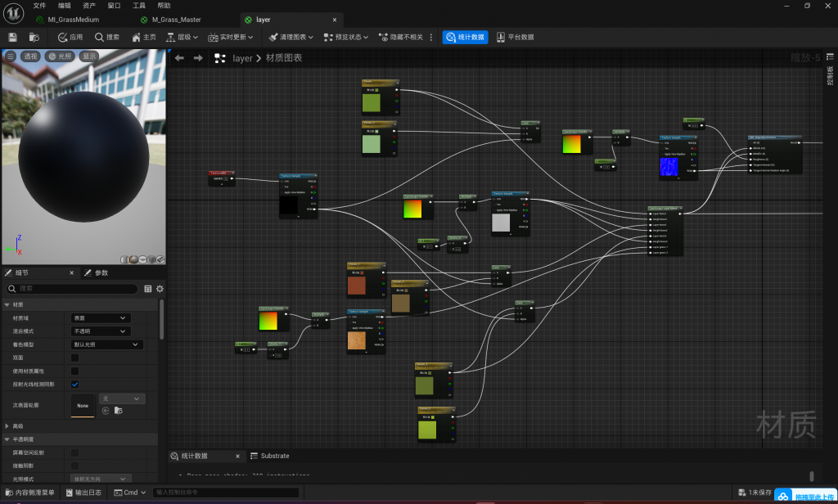Open the details property matrix grid icon
The height and width of the screenshot is (504, 838).
pyautogui.click(x=148, y=289)
